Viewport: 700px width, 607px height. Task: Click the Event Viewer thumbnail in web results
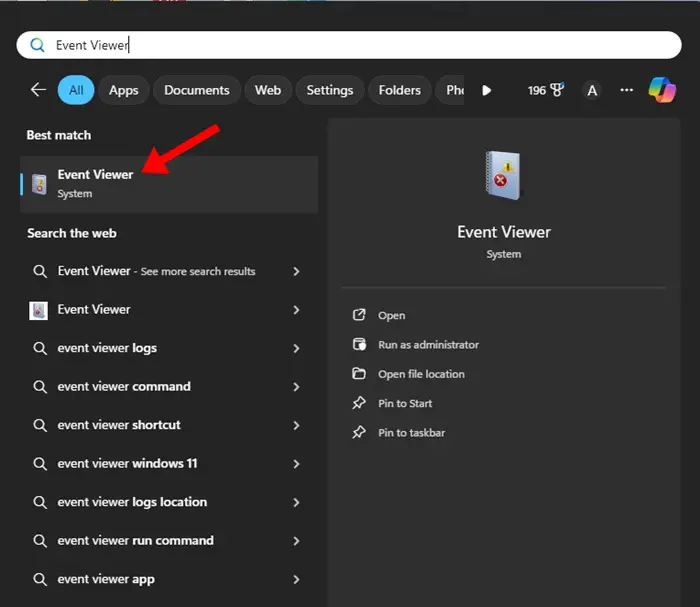38,310
